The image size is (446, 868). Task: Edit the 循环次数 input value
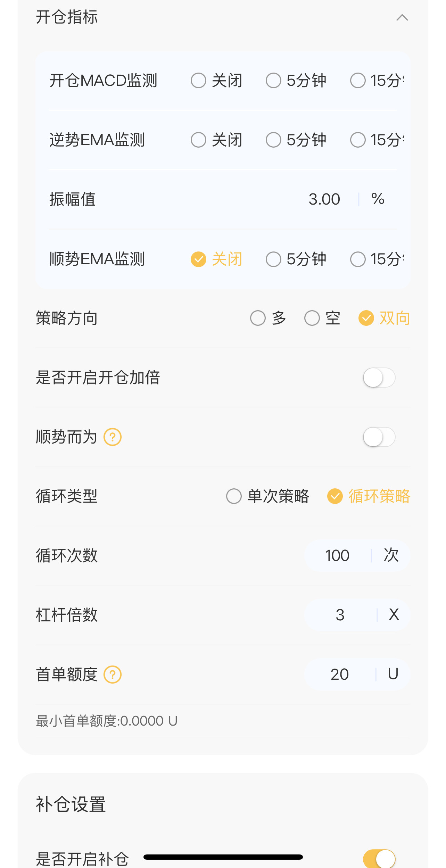pyautogui.click(x=337, y=555)
